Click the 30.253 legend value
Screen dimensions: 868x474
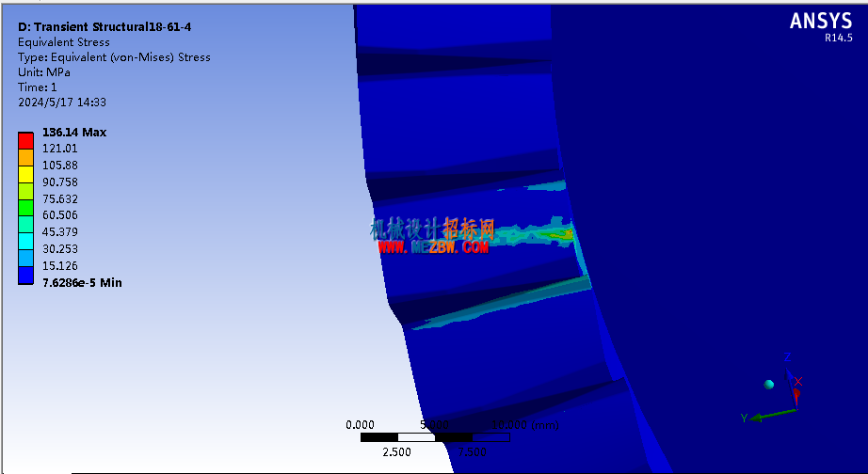(60, 249)
